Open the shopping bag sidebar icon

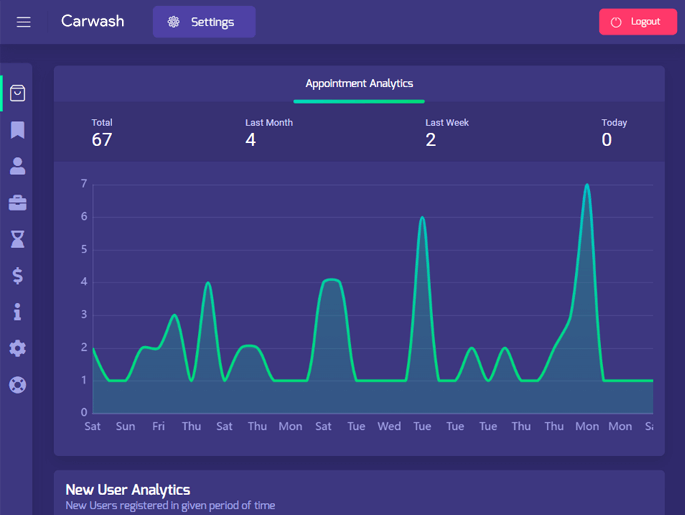pos(17,93)
